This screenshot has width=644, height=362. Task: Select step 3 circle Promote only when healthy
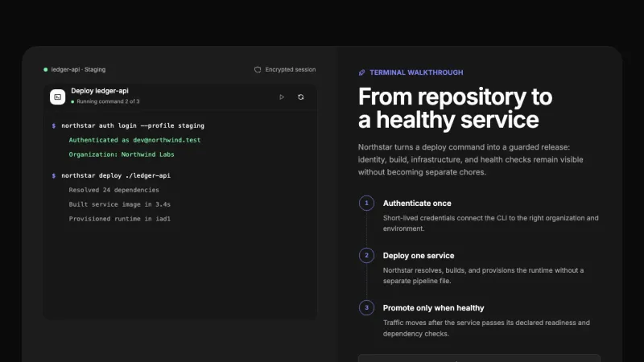[367, 308]
